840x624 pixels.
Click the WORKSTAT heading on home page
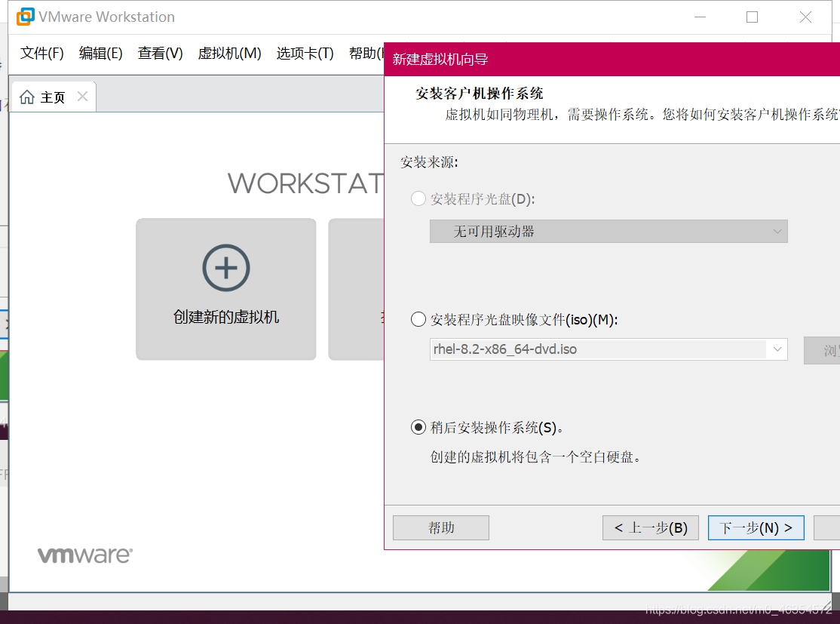point(305,183)
